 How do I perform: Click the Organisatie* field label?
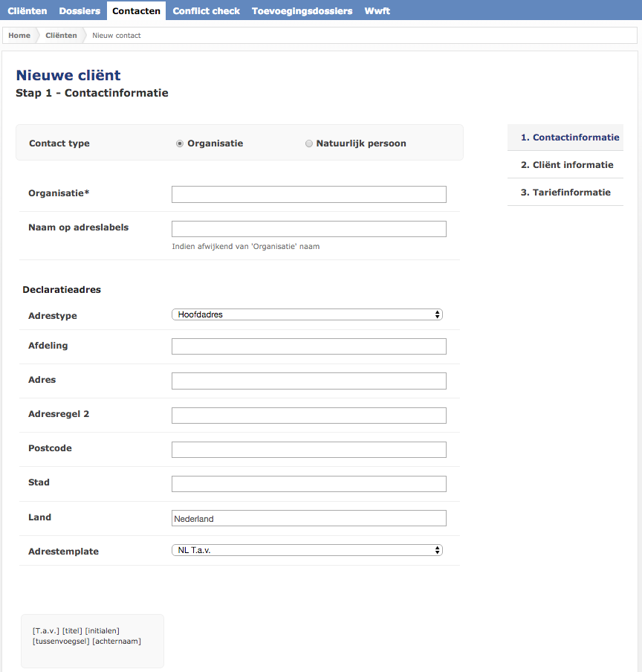coord(59,193)
